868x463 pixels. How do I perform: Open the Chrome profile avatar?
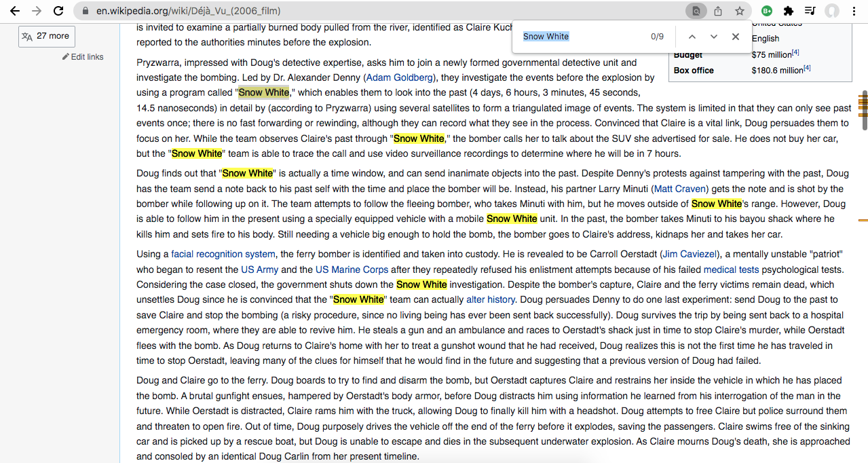click(x=832, y=11)
